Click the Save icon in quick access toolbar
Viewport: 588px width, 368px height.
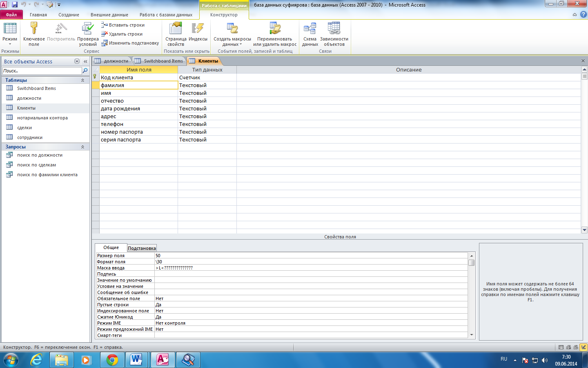click(x=15, y=4)
